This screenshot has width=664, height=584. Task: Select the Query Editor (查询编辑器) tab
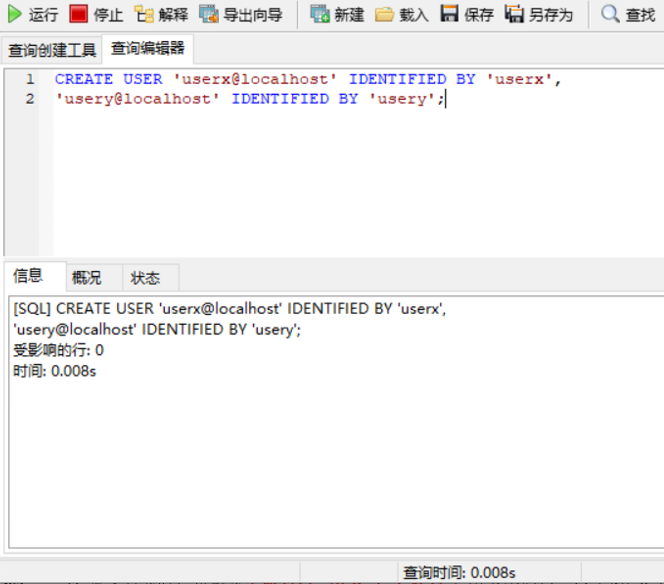tap(148, 48)
